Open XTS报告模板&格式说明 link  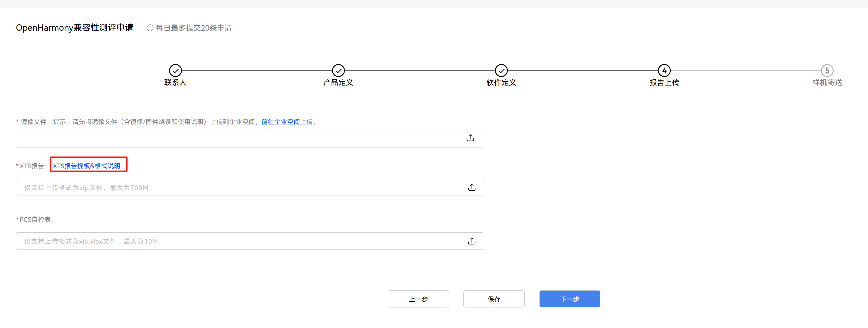tap(86, 166)
